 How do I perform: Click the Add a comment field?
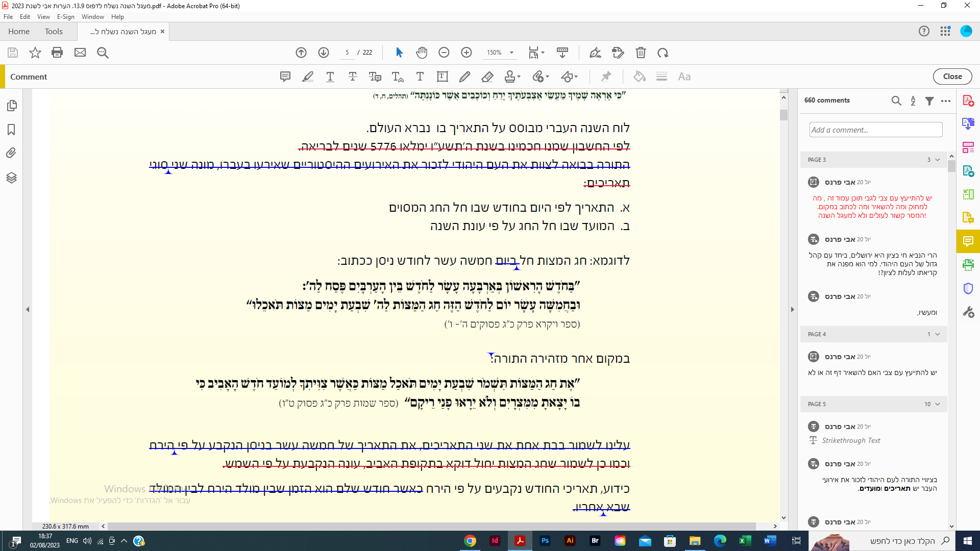point(875,130)
